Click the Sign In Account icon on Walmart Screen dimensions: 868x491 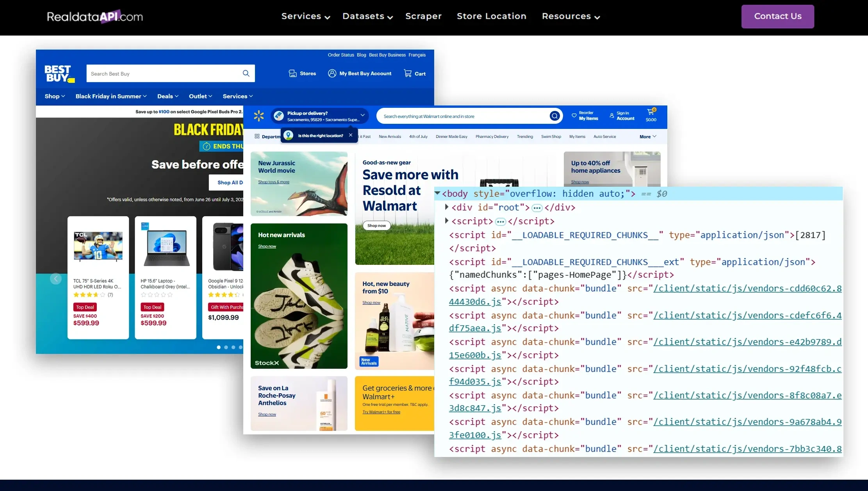pyautogui.click(x=611, y=116)
